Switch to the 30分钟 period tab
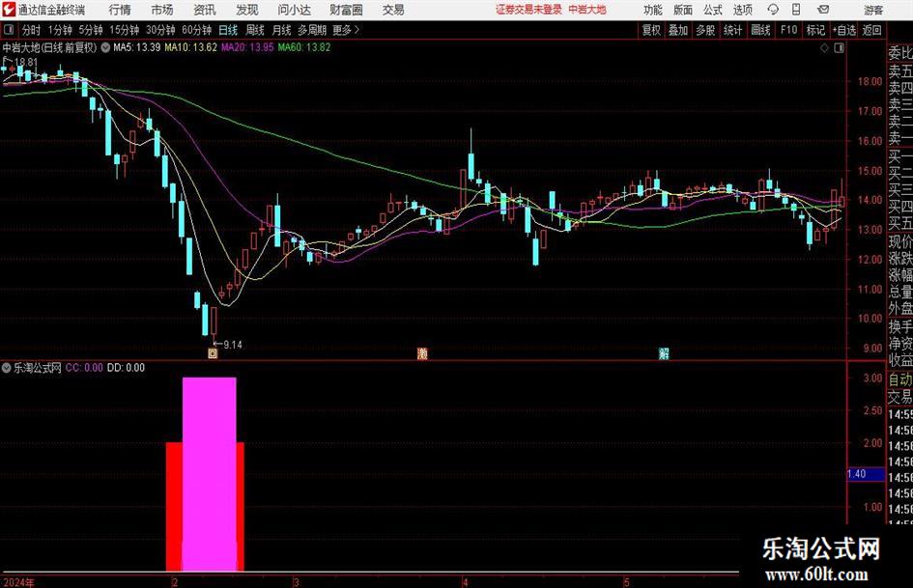 [160, 30]
